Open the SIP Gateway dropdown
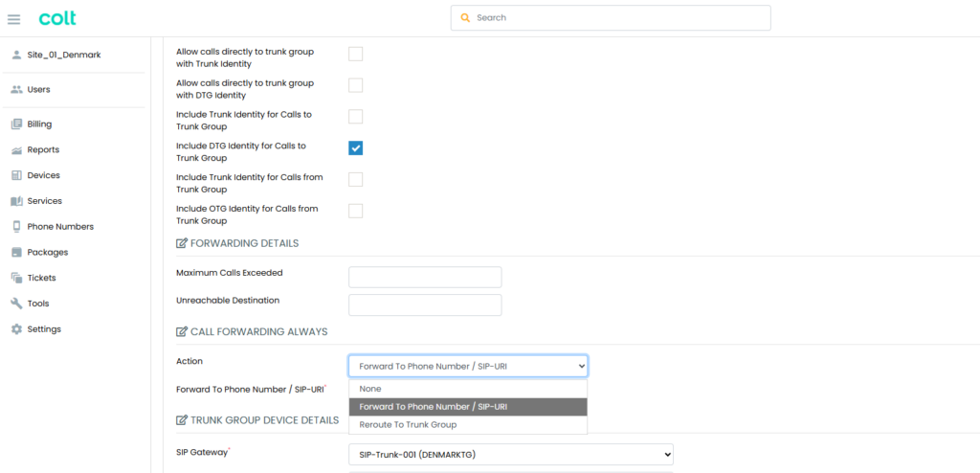This screenshot has height=473, width=980. click(511, 454)
